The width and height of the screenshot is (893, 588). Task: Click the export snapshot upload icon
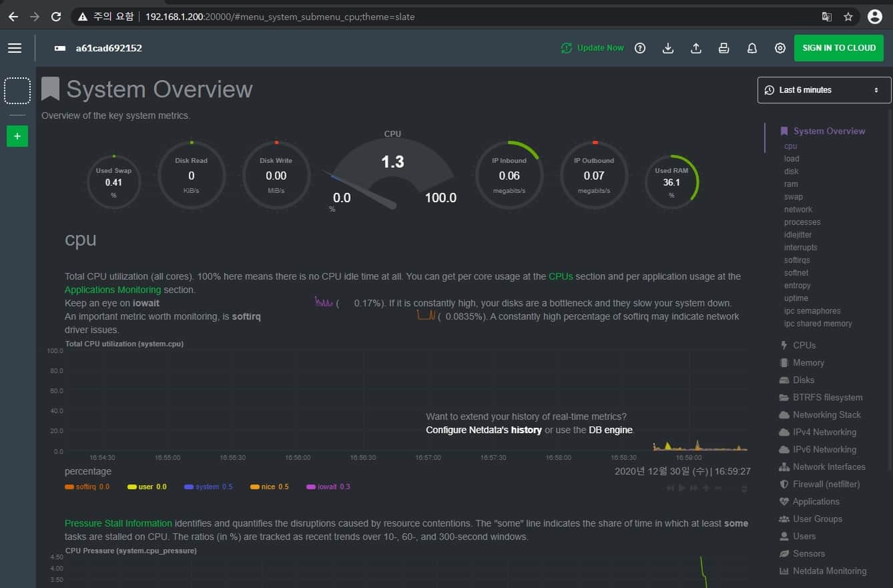click(x=696, y=48)
